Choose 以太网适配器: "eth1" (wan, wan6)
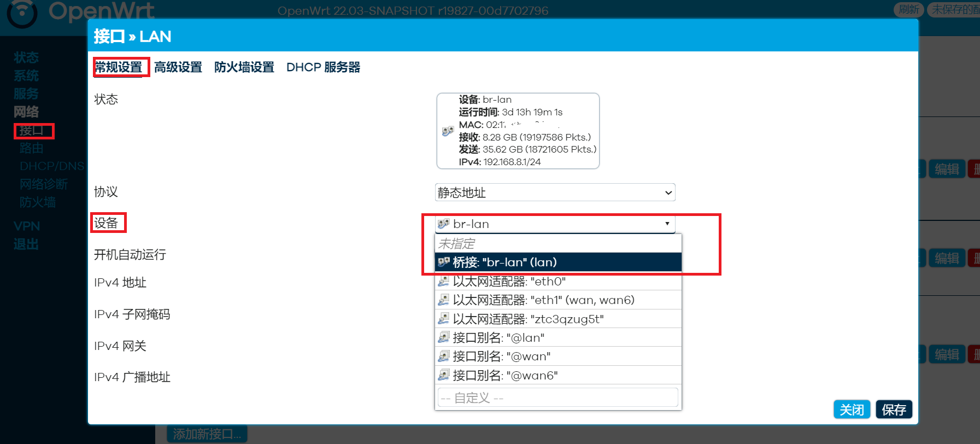Viewport: 980px width, 444px height. [558, 300]
